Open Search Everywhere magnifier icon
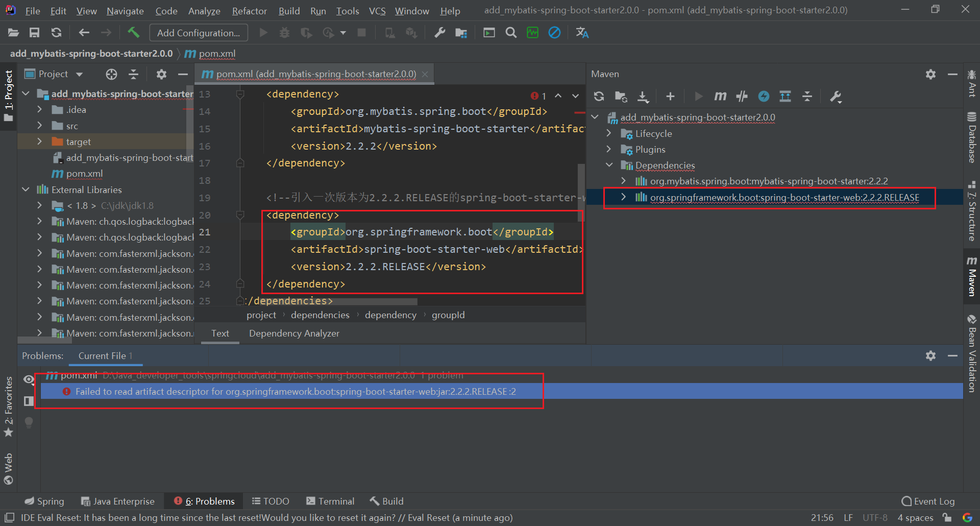 tap(511, 33)
